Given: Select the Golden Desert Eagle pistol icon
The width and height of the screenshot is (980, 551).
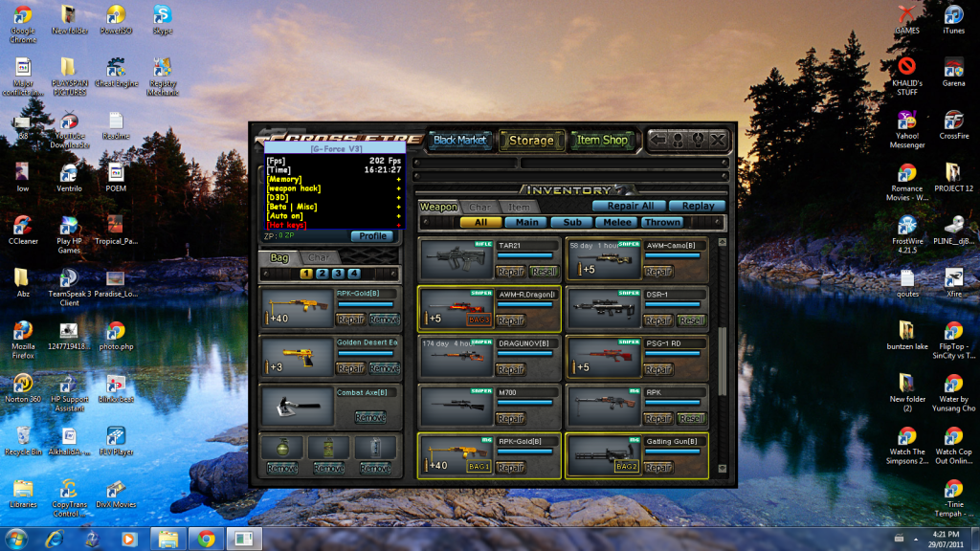Looking at the screenshot, I should pyautogui.click(x=296, y=355).
